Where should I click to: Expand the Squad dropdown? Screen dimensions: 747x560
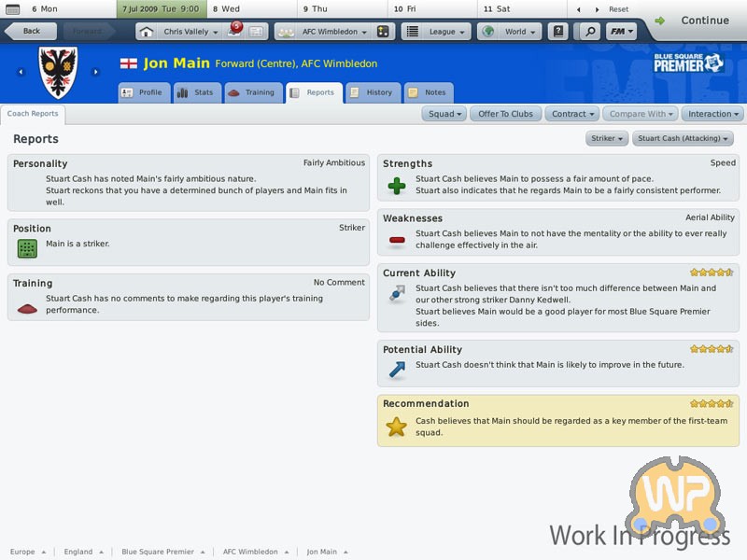pyautogui.click(x=444, y=114)
